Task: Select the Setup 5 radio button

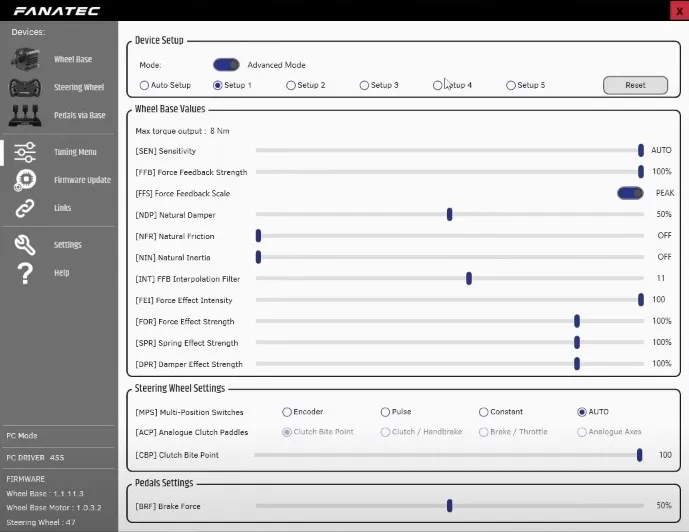Action: tap(511, 85)
